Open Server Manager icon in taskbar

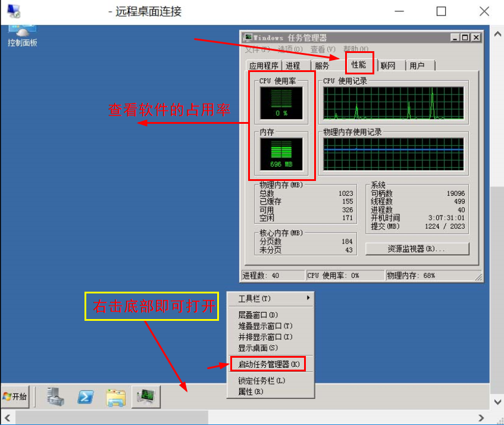pos(56,397)
